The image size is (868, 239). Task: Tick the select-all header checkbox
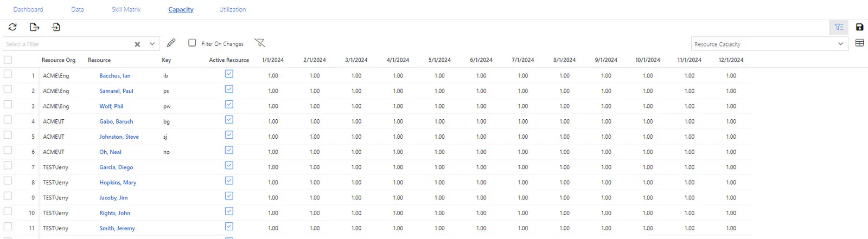[x=8, y=60]
